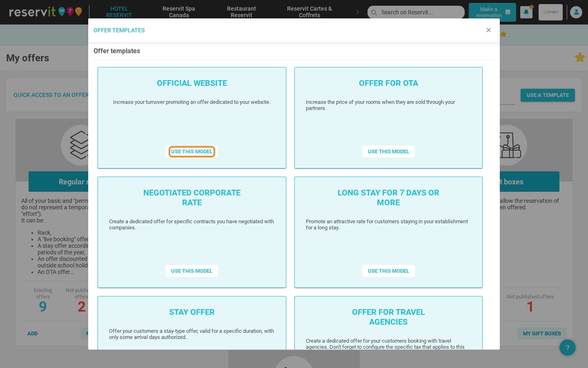The image size is (588, 368).
Task: Click the NEGOTIATED CORPORATE RATE card heading
Action: tap(192, 197)
